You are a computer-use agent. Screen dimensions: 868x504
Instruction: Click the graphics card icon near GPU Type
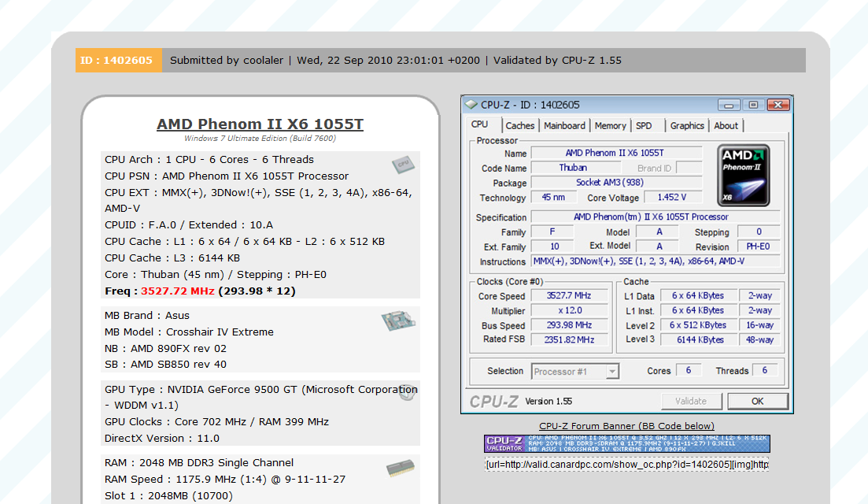click(x=407, y=391)
